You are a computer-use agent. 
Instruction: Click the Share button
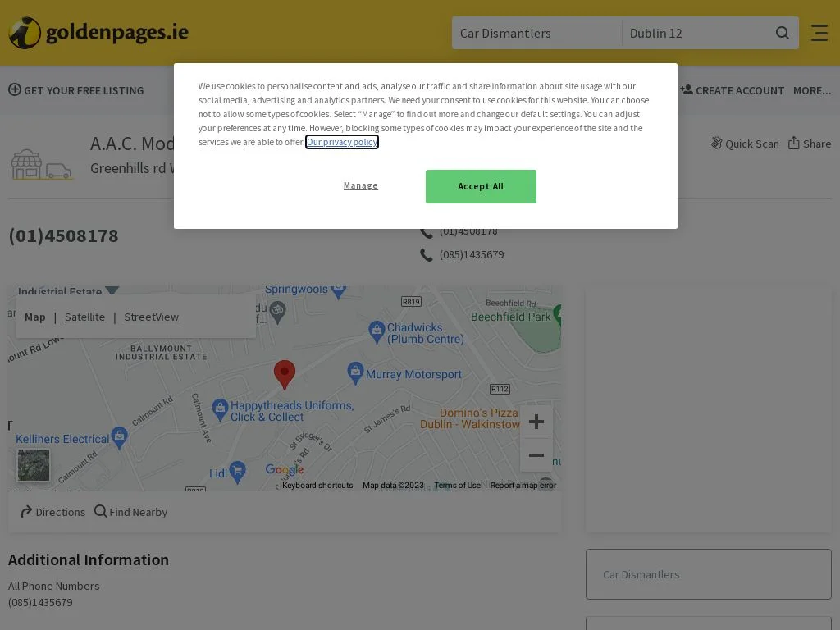(810, 144)
